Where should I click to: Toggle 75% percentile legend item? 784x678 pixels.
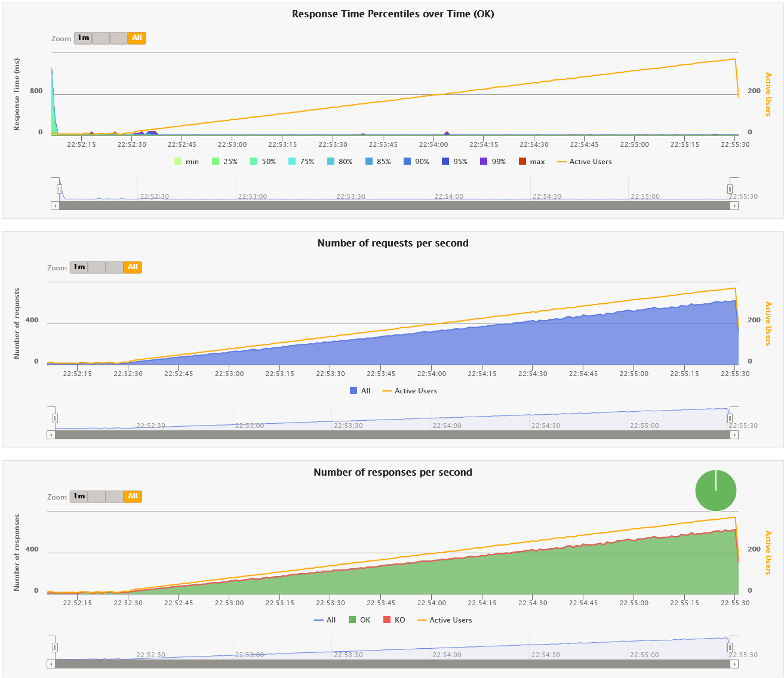click(301, 162)
